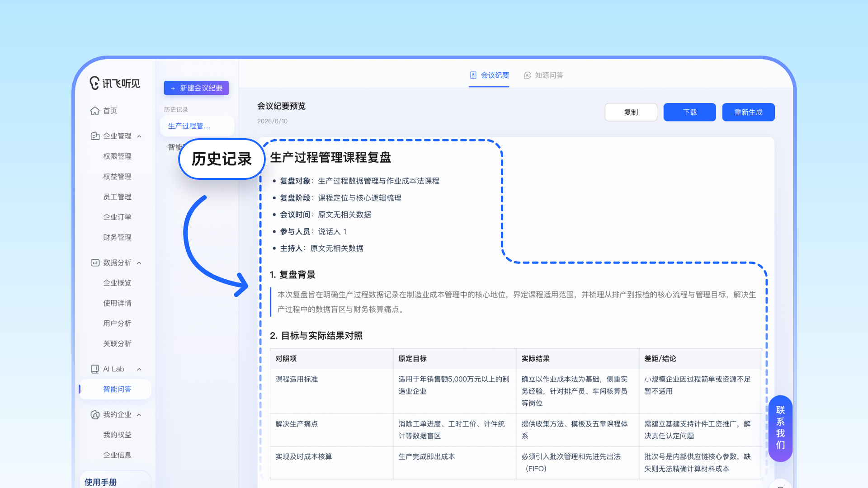This screenshot has width=868, height=488.
Task: Click the 重新生成 button
Action: point(748,112)
